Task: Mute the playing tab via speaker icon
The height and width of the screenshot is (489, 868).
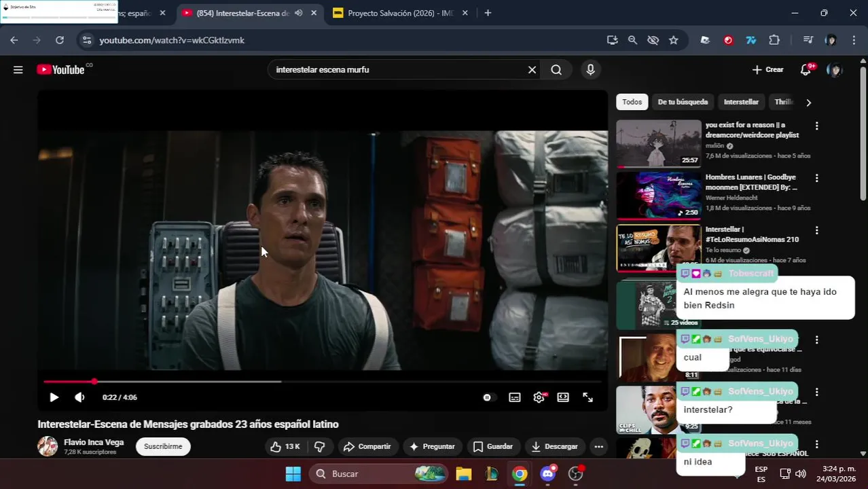Action: [299, 13]
